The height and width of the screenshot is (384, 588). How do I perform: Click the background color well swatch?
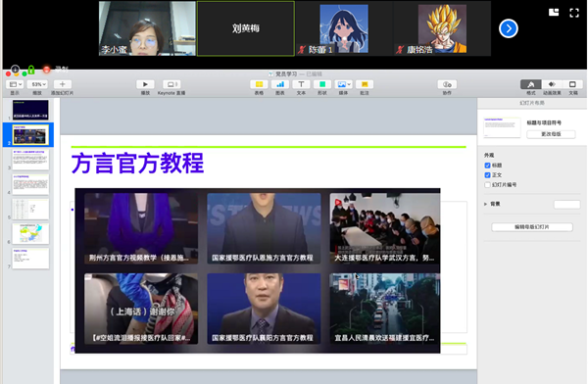click(x=567, y=205)
